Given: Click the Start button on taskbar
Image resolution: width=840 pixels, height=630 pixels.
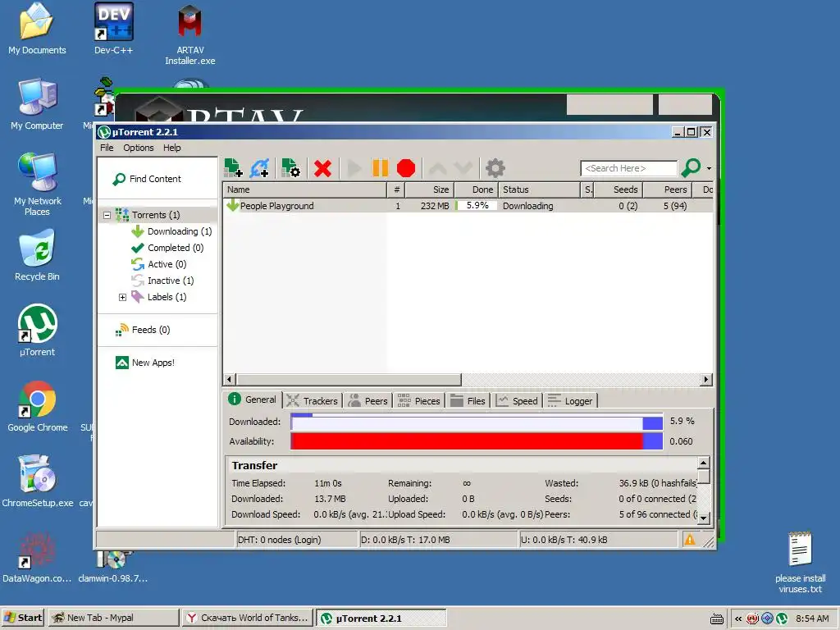Looking at the screenshot, I should (23, 618).
